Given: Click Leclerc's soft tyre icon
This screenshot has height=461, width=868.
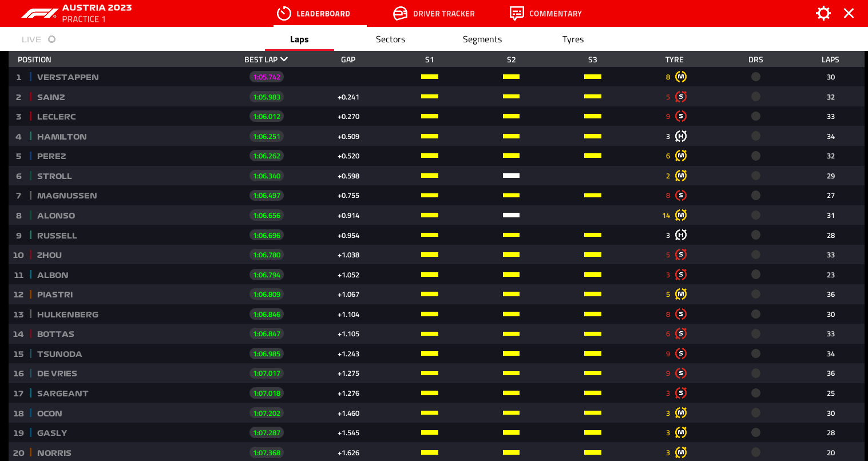Looking at the screenshot, I should coord(681,116).
